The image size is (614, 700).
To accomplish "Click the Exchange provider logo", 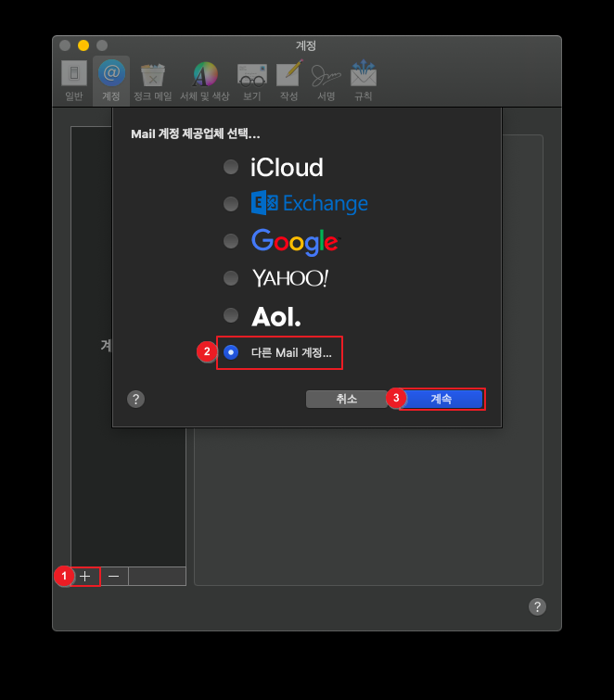I will 310,203.
